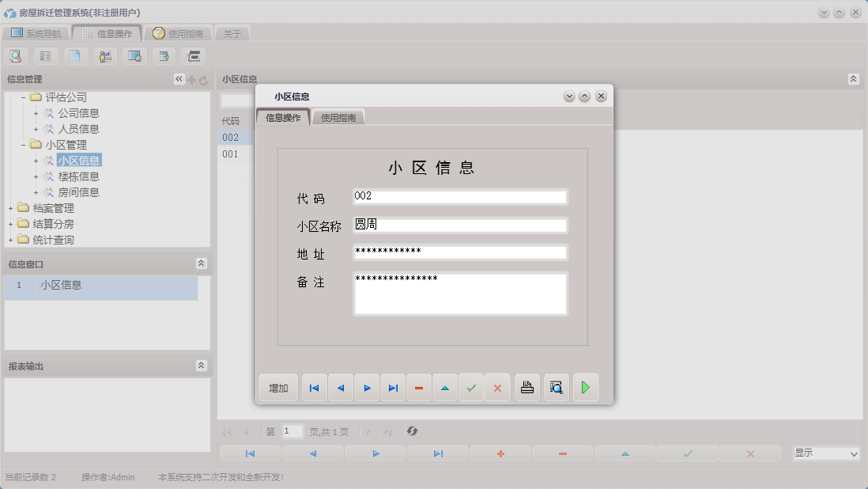Click the personnel management toolbar icon

pos(105,56)
